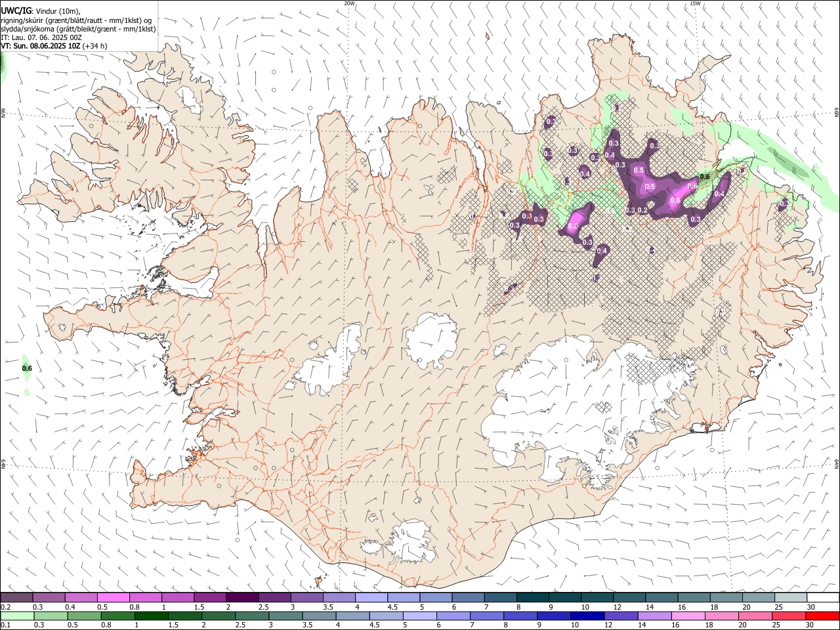Image resolution: width=840 pixels, height=630 pixels.
Task: Pick the forest green 0.8 lower legend swatch
Action: click(117, 616)
